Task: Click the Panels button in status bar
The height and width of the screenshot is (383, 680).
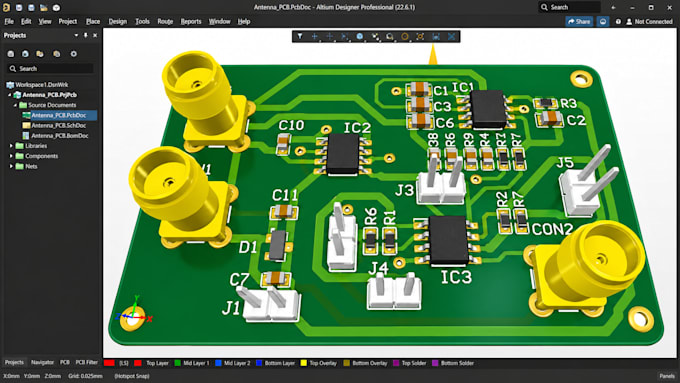Action: tap(667, 376)
